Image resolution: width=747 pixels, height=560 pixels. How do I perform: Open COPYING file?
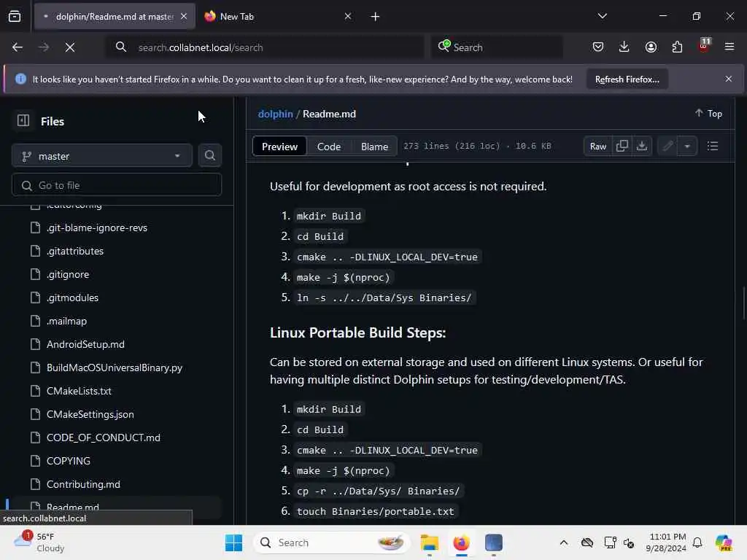coord(69,461)
